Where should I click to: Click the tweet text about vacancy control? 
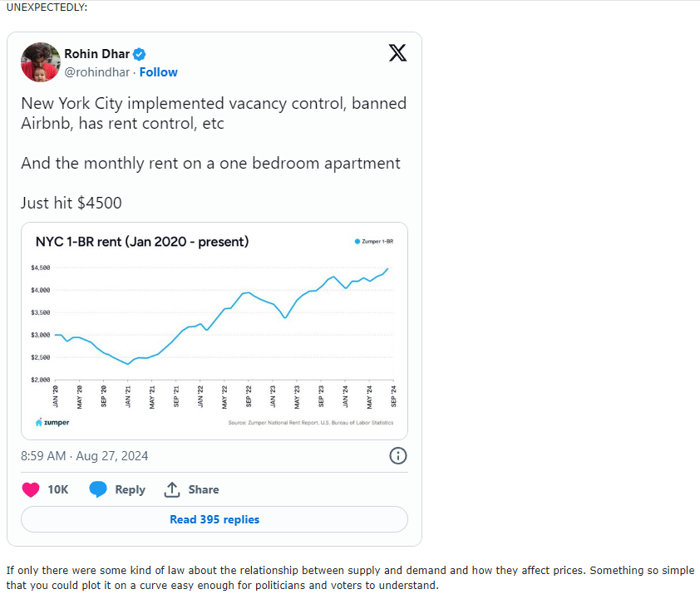(214, 114)
